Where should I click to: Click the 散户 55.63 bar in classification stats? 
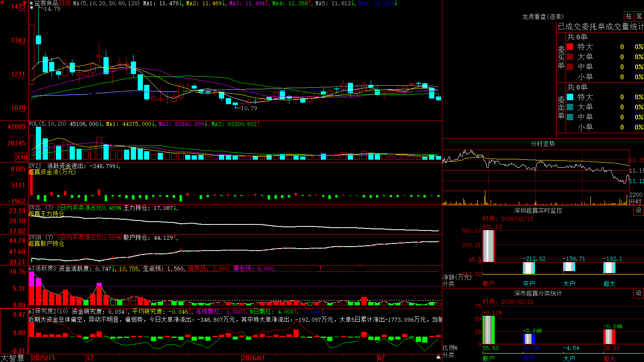[489, 330]
